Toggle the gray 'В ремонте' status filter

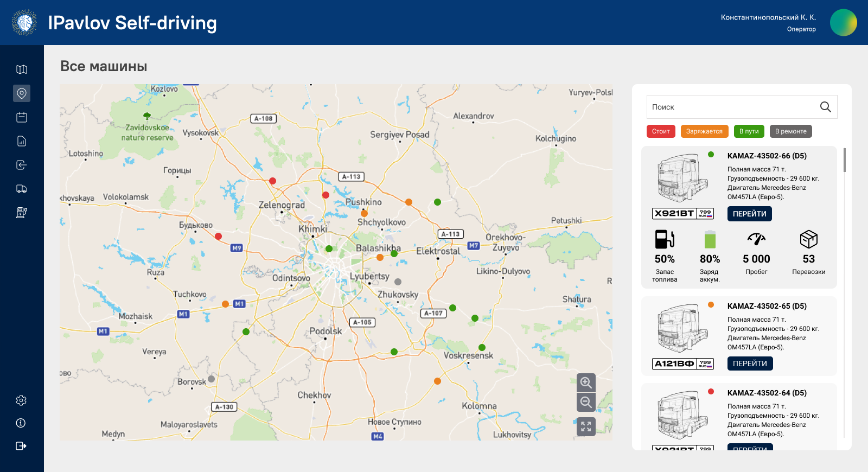tap(790, 131)
